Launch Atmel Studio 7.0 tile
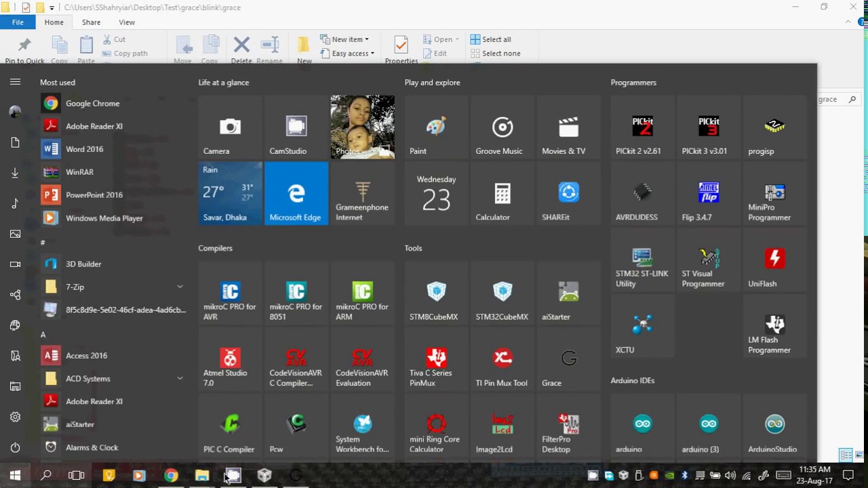The image size is (868, 488). [x=230, y=359]
